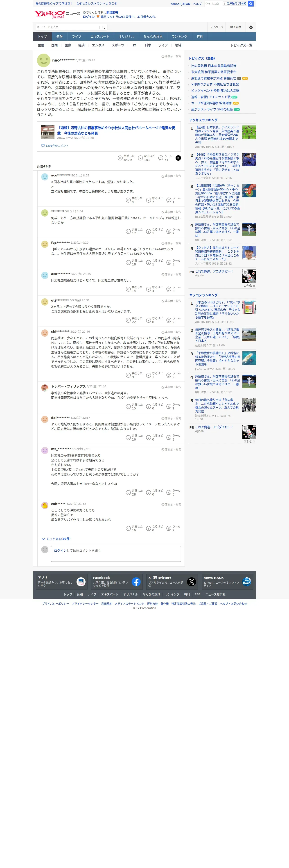This screenshot has height=868, width=289.
Task: Click the news HACK icon in footer
Action: 247,582
